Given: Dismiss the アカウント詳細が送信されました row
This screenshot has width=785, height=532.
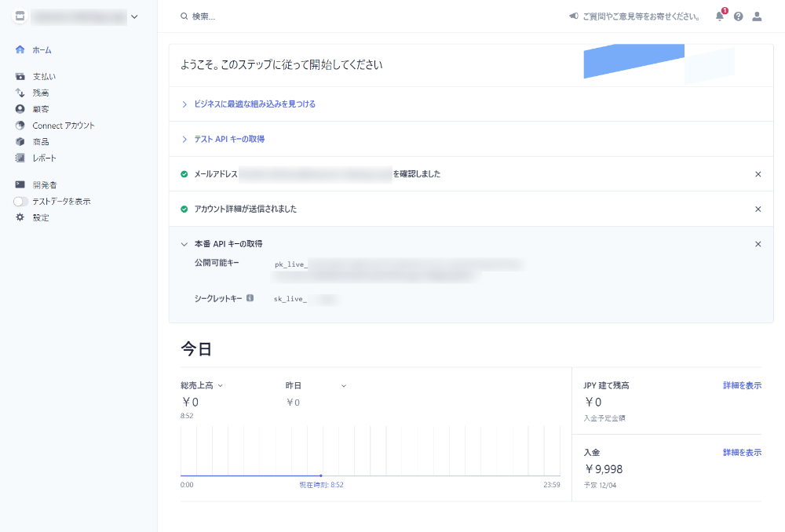Looking at the screenshot, I should (x=758, y=210).
